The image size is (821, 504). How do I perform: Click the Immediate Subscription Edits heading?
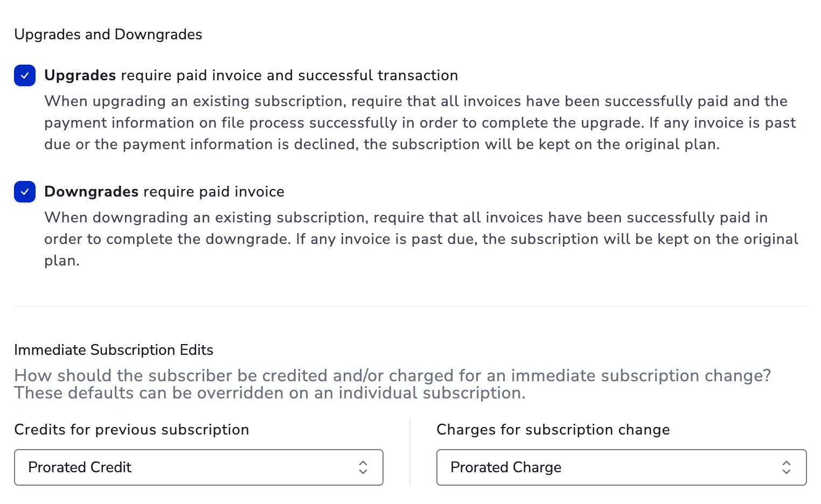114,350
